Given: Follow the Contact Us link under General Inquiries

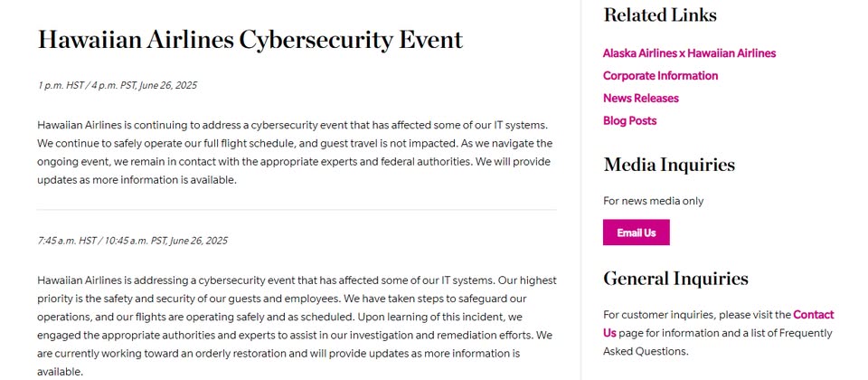Looking at the screenshot, I should 813,315.
